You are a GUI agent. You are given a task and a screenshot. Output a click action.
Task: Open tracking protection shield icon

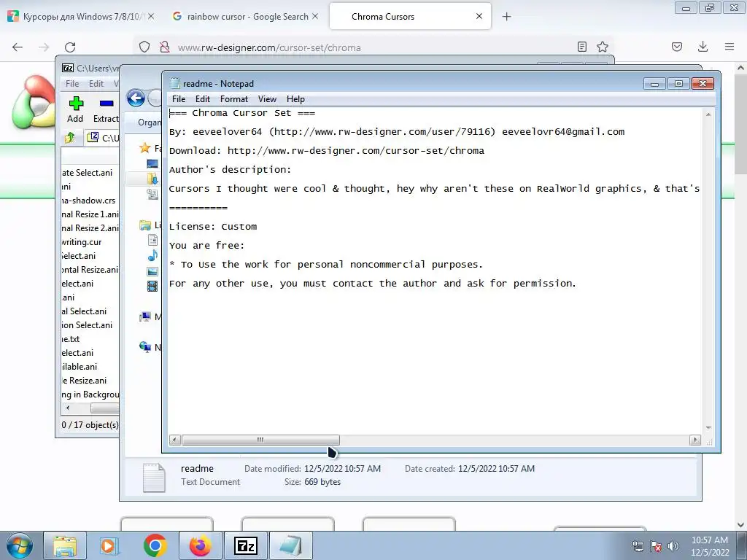click(x=144, y=47)
